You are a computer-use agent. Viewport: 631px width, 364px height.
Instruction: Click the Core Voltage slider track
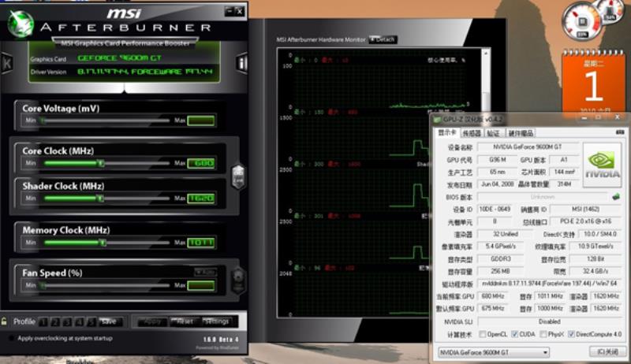tap(106, 121)
